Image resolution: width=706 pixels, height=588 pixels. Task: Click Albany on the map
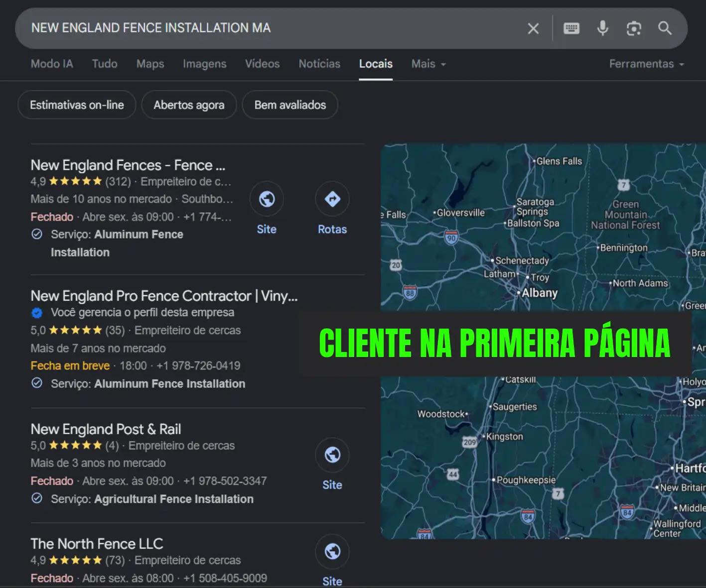(540, 293)
